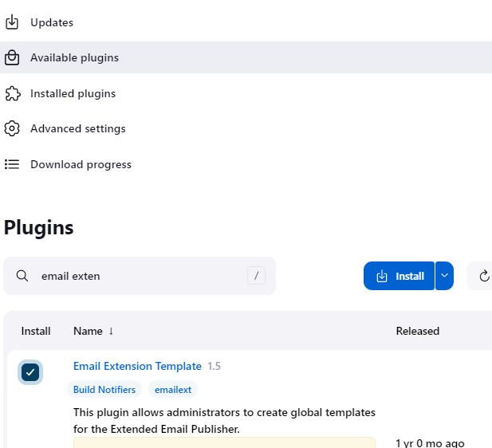Image resolution: width=492 pixels, height=448 pixels.
Task: Click the Updates download icon
Action: tap(12, 22)
